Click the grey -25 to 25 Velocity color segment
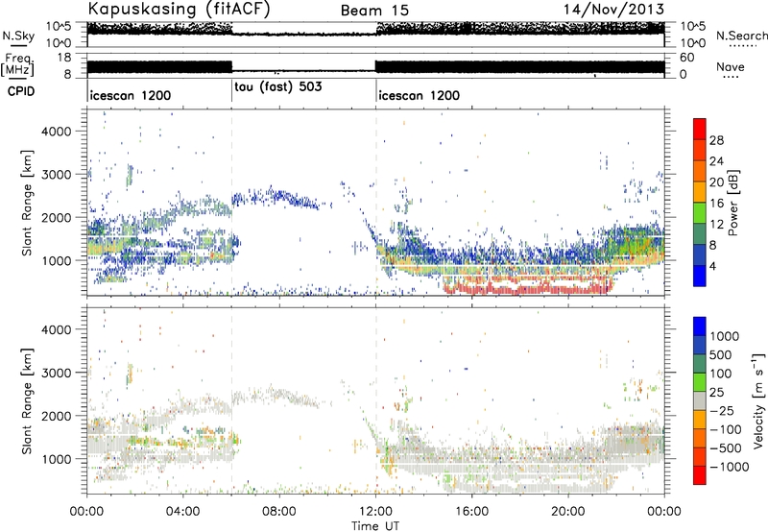768x532 pixels. (x=700, y=401)
